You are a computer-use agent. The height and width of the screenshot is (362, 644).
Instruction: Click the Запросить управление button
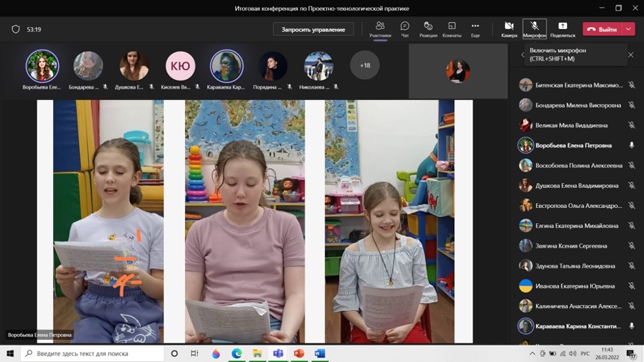click(313, 30)
